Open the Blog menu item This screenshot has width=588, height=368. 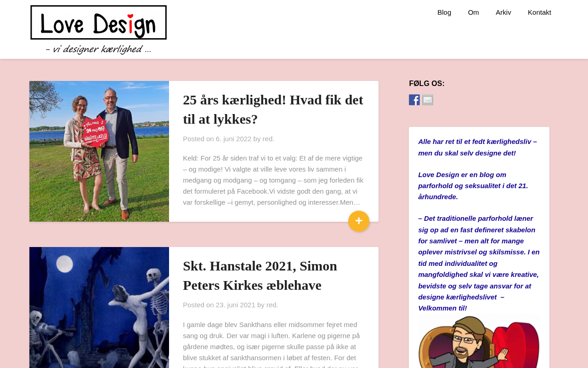click(x=444, y=12)
